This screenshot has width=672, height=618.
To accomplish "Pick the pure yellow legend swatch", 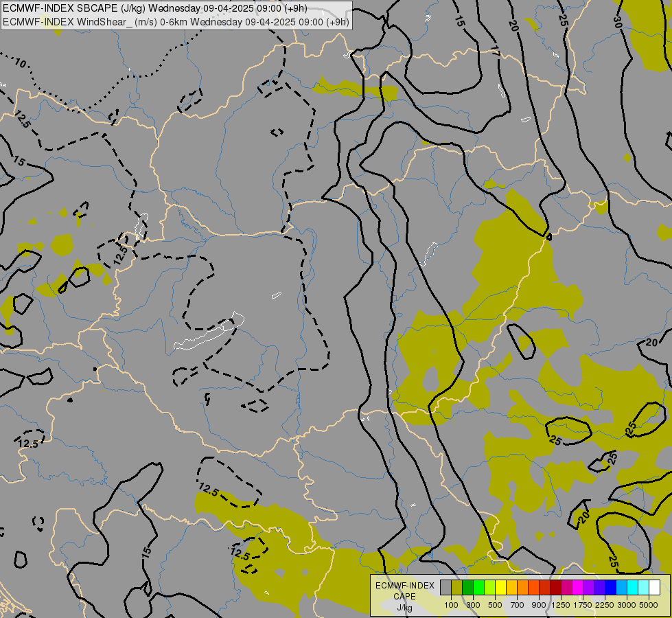I will [x=500, y=587].
